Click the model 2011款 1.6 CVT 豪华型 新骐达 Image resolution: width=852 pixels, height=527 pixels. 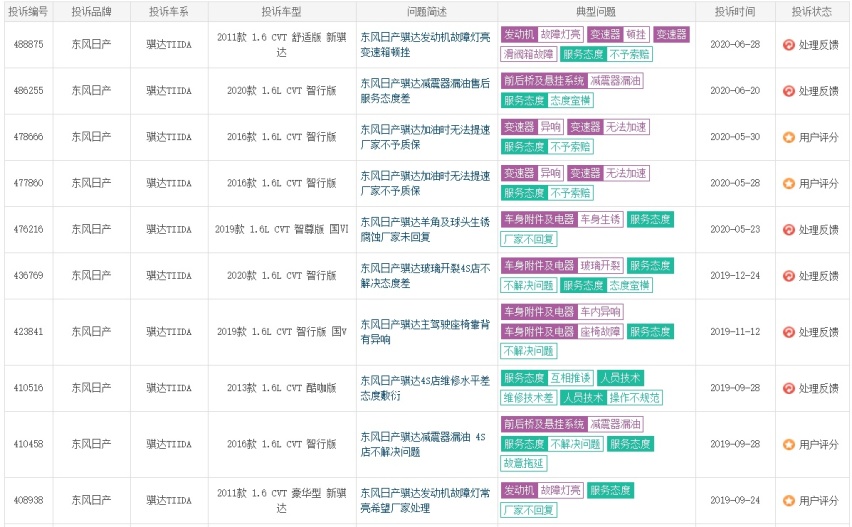(x=281, y=500)
